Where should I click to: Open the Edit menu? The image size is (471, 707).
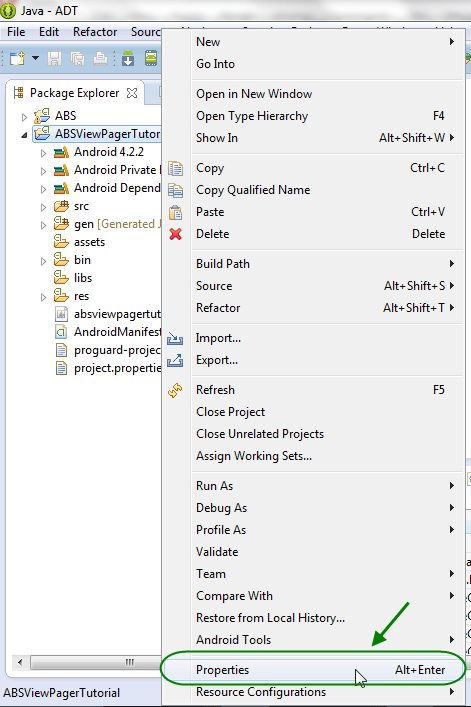point(49,32)
